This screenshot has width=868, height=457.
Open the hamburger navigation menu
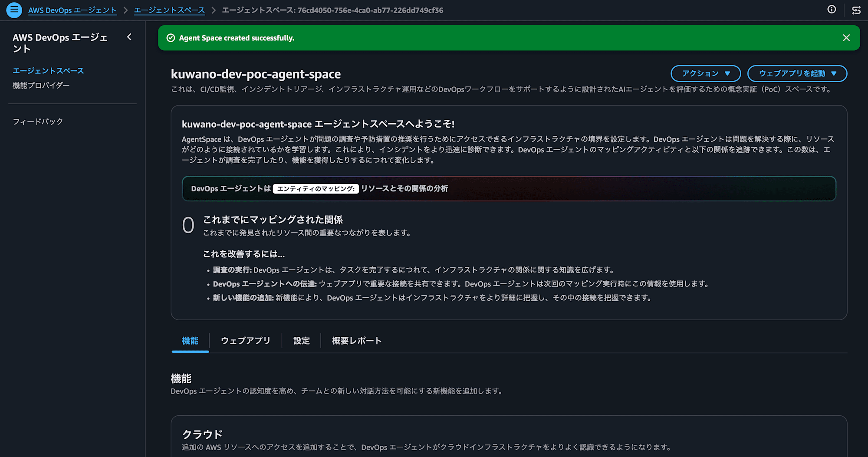(x=14, y=10)
